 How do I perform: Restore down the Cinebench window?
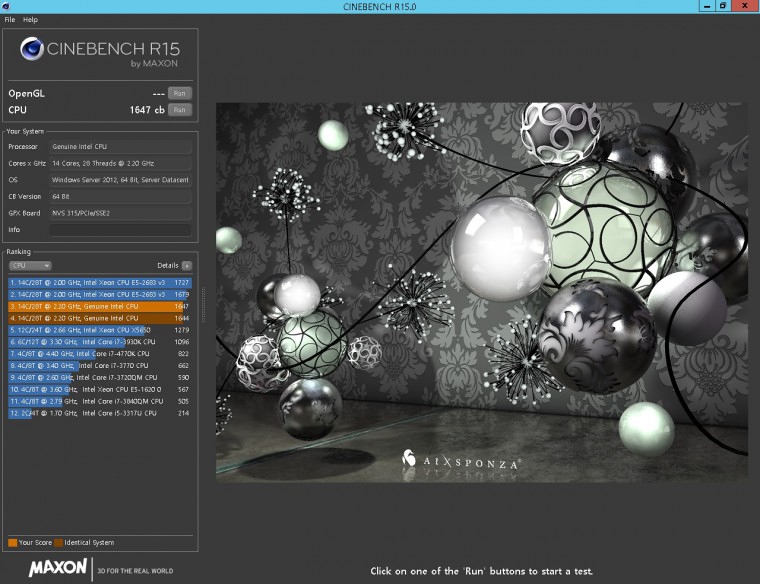click(x=722, y=6)
